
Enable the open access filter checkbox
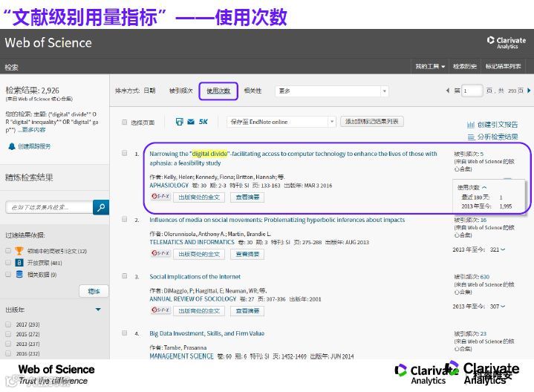point(8,263)
